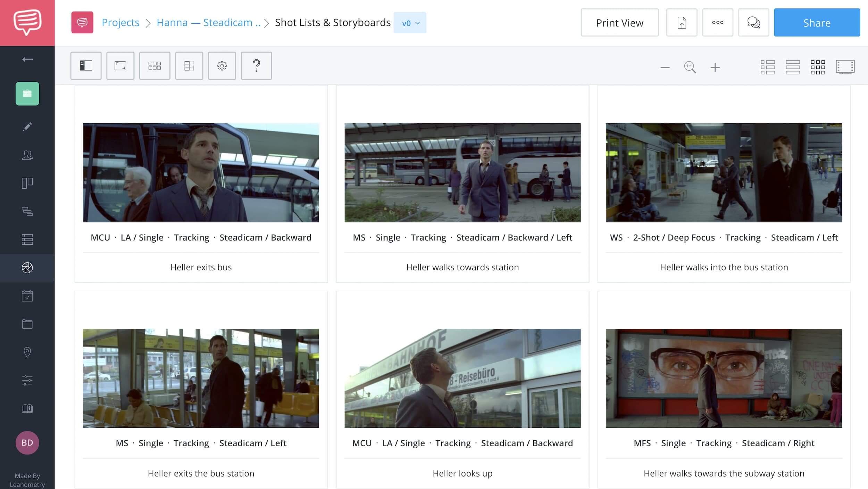
Task: Toggle the sidebar panel view button
Action: (86, 66)
